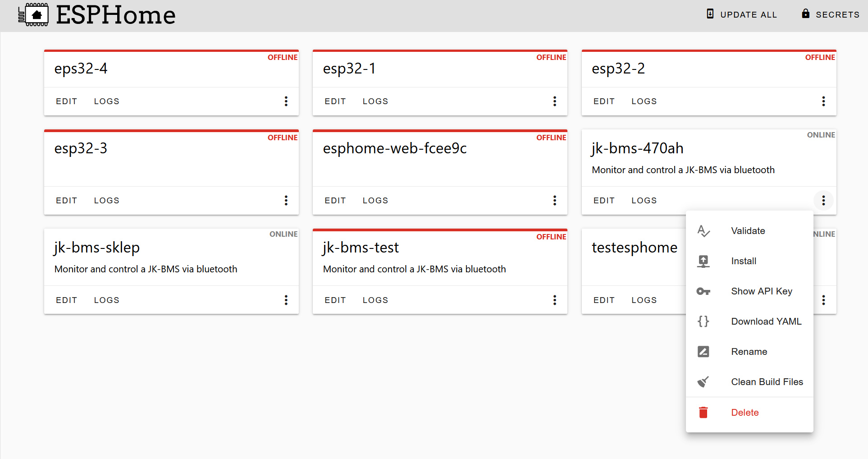Click the Secrets lock icon
The image size is (868, 459).
tap(805, 14)
